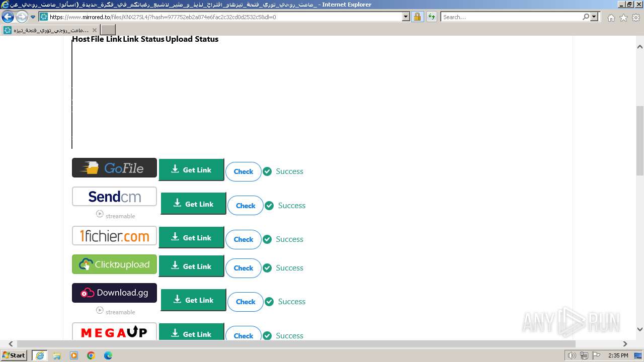Click the Sendcm host logo

(x=114, y=197)
